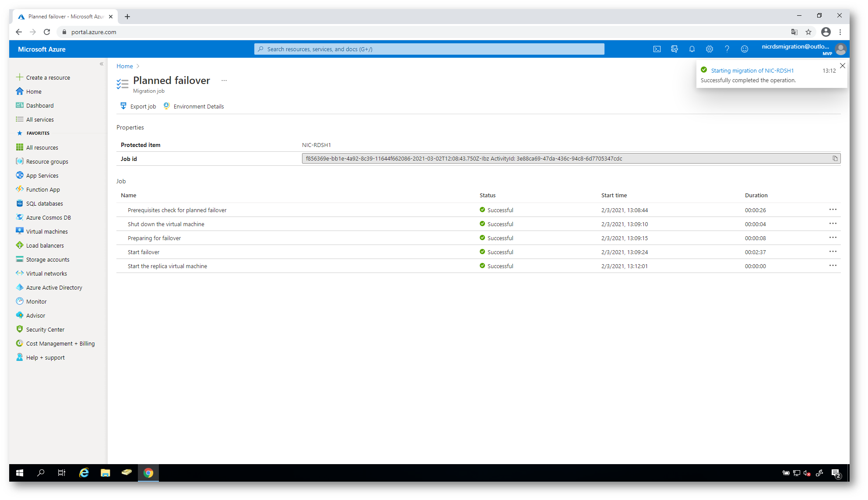Open Virtual machines
868x500 pixels.
point(42,231)
